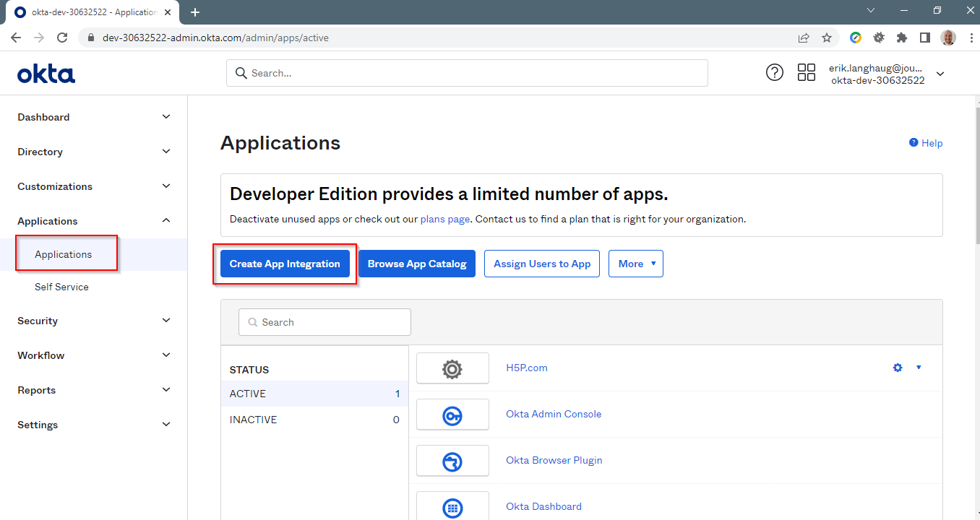View site info lock icon
The image size is (980, 520).
pos(91,38)
